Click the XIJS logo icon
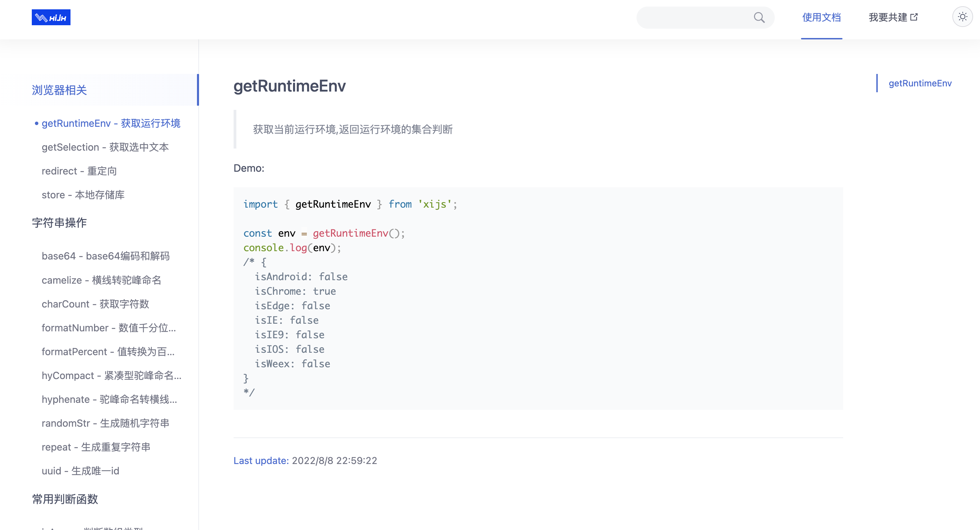The width and height of the screenshot is (980, 530). point(51,18)
